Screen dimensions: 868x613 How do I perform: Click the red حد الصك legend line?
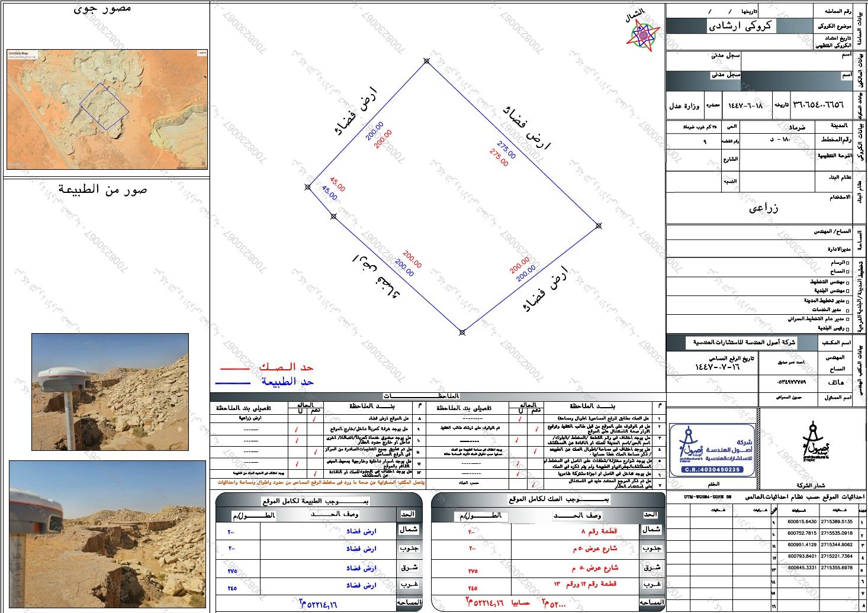tap(235, 368)
